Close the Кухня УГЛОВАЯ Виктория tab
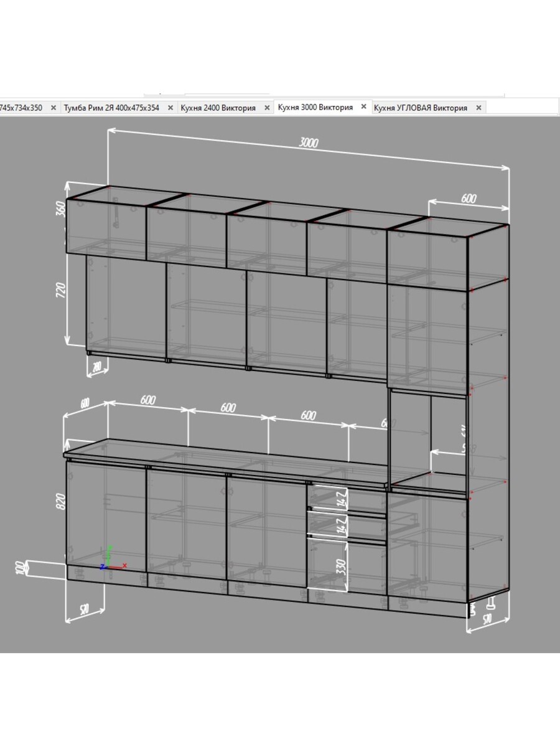 [x=478, y=108]
